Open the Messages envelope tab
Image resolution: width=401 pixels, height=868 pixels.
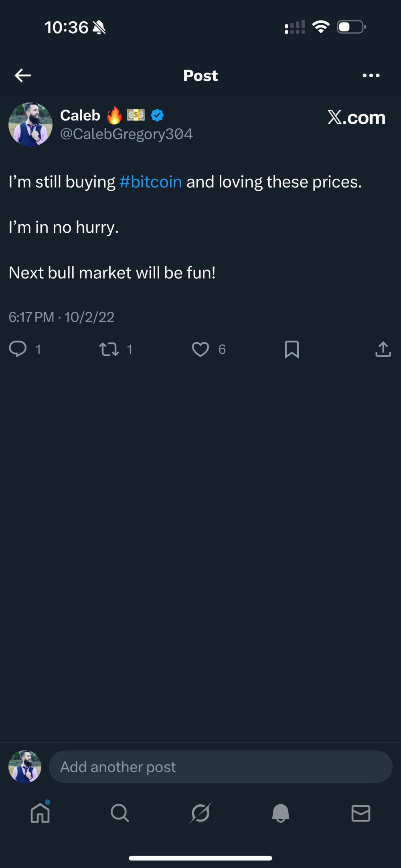pos(360,813)
